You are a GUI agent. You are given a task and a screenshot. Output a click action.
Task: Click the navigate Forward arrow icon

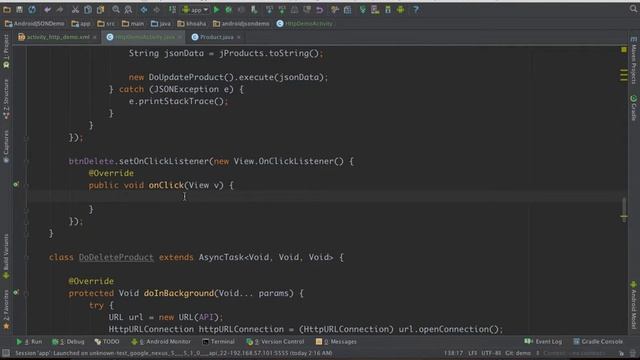point(156,9)
